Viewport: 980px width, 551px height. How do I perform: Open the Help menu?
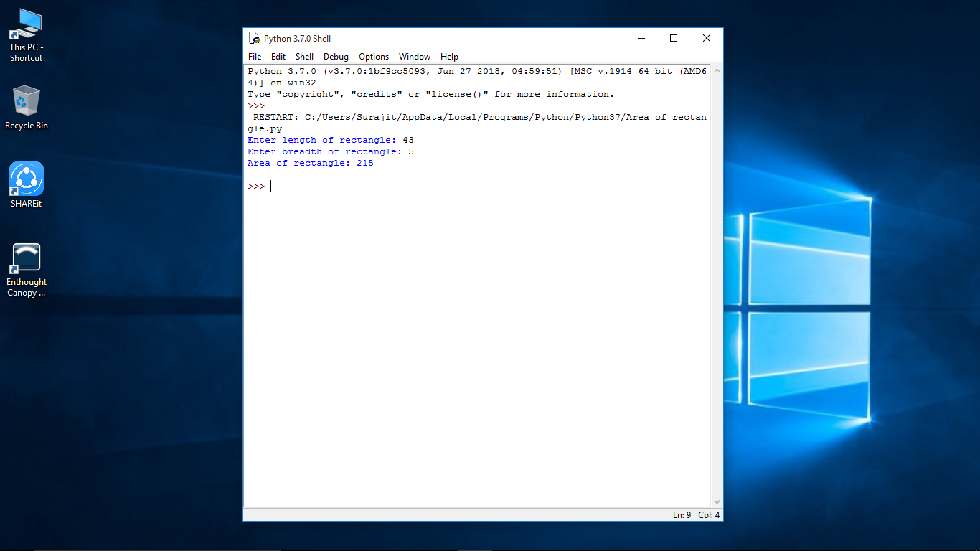(x=449, y=56)
